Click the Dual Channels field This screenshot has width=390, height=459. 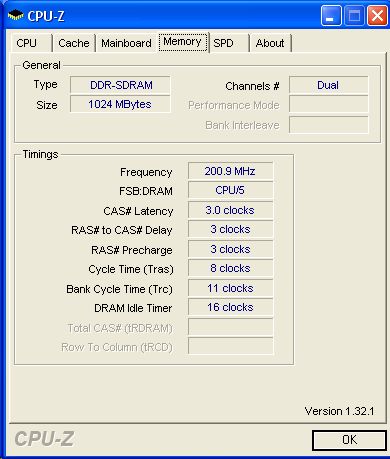[x=328, y=85]
